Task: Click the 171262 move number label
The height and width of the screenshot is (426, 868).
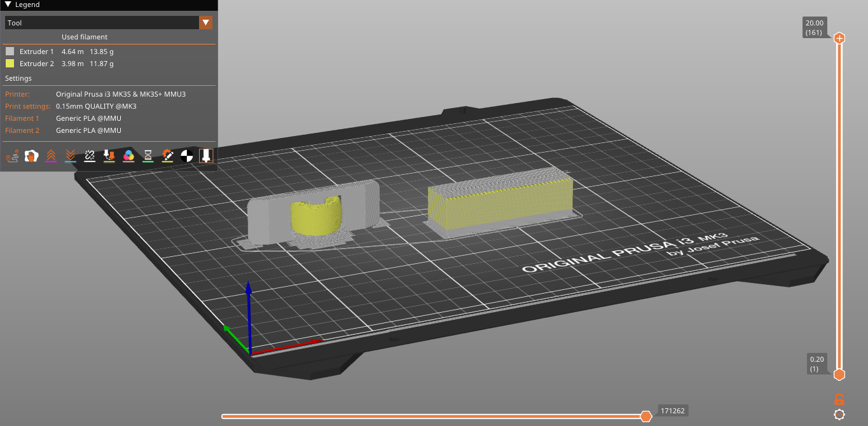Action: click(673, 411)
